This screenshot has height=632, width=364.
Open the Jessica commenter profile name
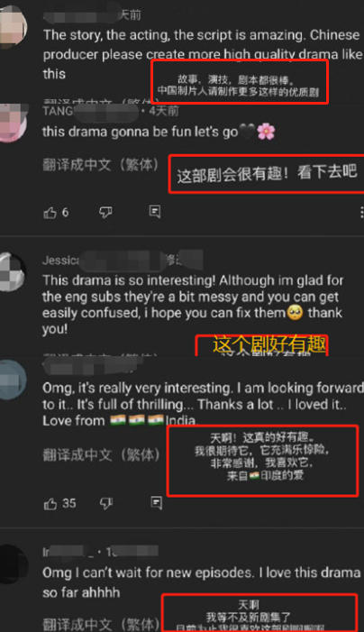[x=60, y=261]
